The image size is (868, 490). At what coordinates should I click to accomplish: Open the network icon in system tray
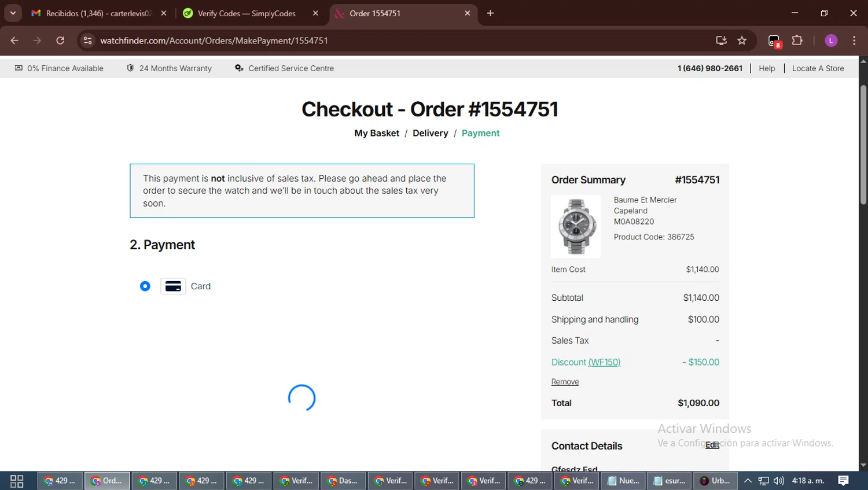[x=764, y=481]
